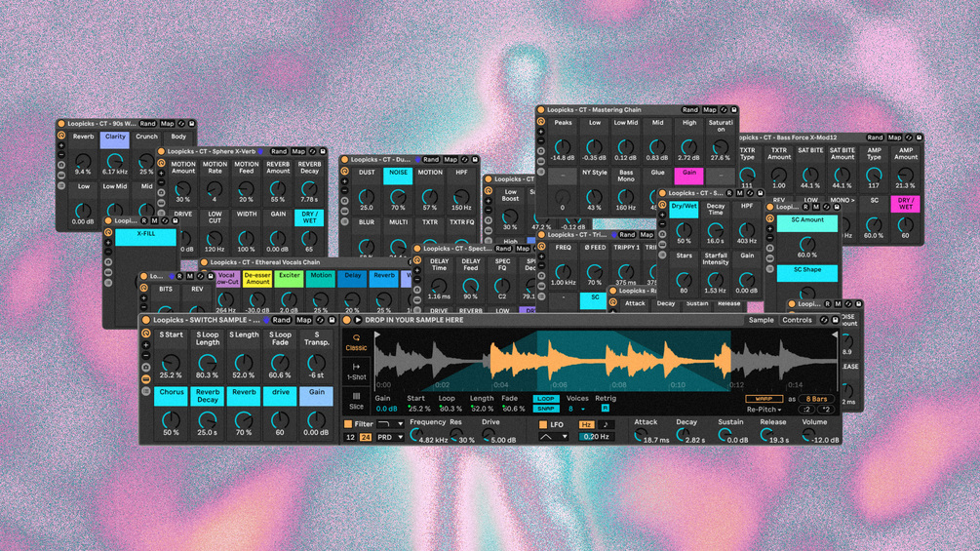Select 12 dB filter slope

click(351, 437)
